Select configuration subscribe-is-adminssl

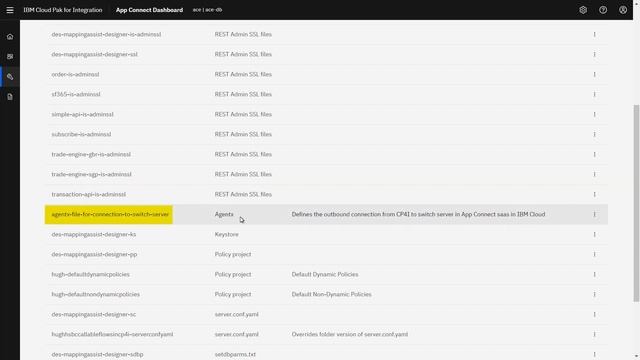(x=81, y=134)
